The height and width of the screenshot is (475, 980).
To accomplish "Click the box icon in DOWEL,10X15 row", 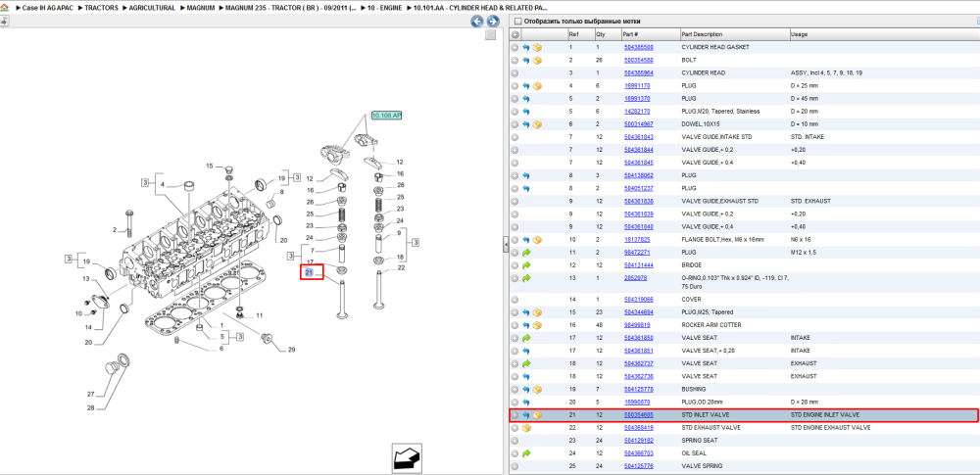I will click(537, 123).
